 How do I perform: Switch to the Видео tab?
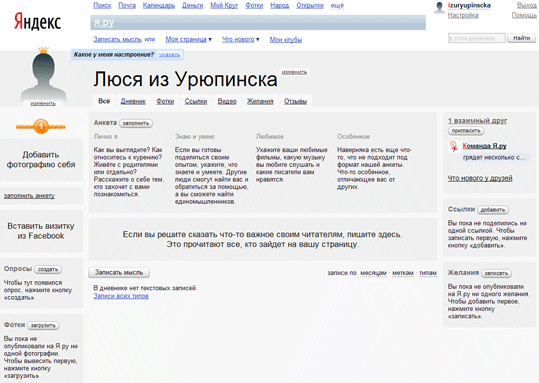pyautogui.click(x=227, y=101)
